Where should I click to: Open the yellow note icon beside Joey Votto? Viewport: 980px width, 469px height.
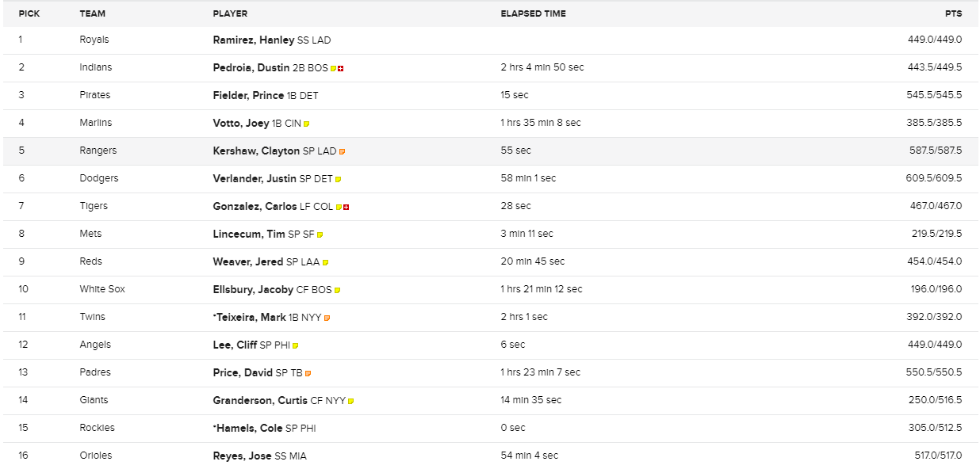pyautogui.click(x=307, y=124)
